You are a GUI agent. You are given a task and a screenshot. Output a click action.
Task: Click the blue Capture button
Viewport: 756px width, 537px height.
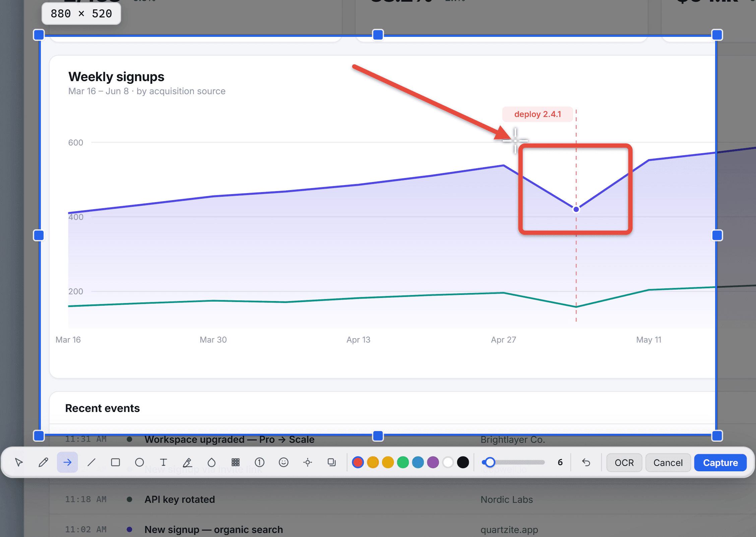coord(720,463)
